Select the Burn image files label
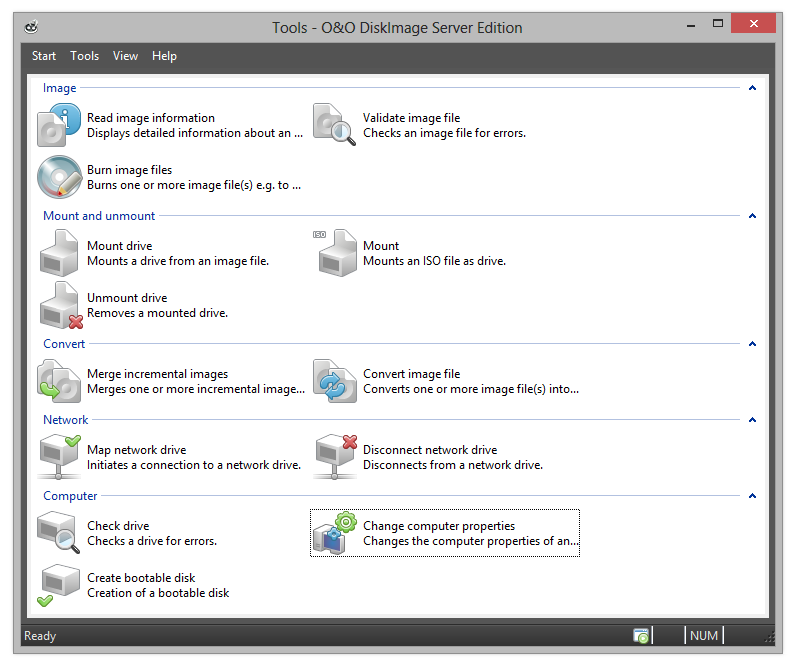The height and width of the screenshot is (669, 796). pyautogui.click(x=129, y=170)
